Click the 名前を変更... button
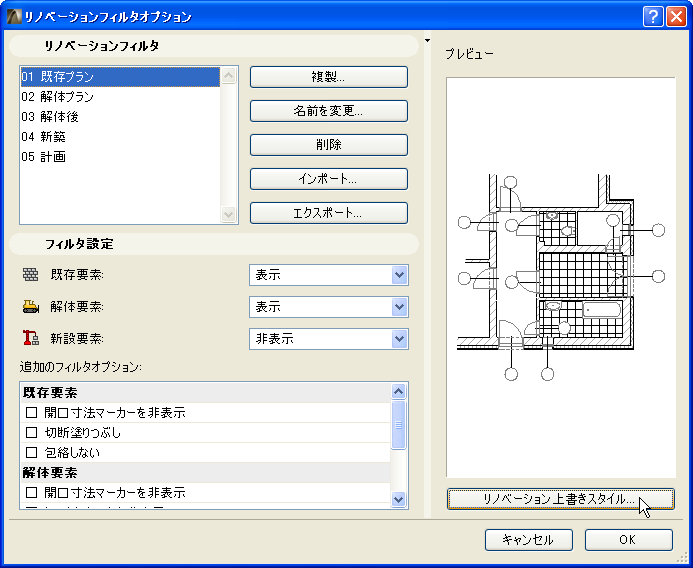 (x=329, y=111)
